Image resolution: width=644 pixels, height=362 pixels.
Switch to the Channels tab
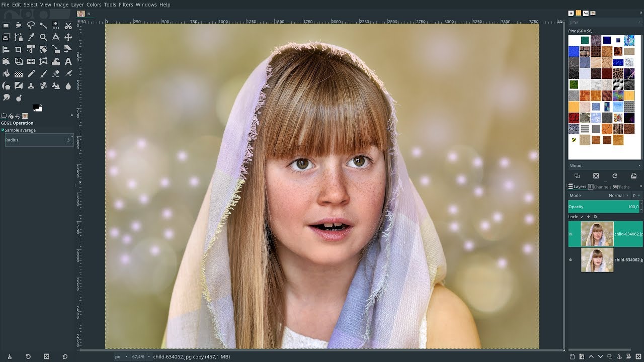pos(600,187)
